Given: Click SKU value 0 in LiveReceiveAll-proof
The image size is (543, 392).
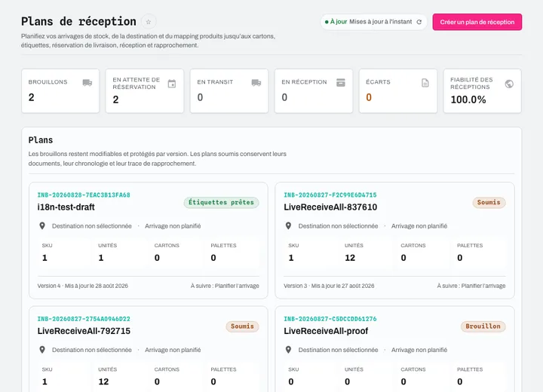Looking at the screenshot, I should (291, 381).
